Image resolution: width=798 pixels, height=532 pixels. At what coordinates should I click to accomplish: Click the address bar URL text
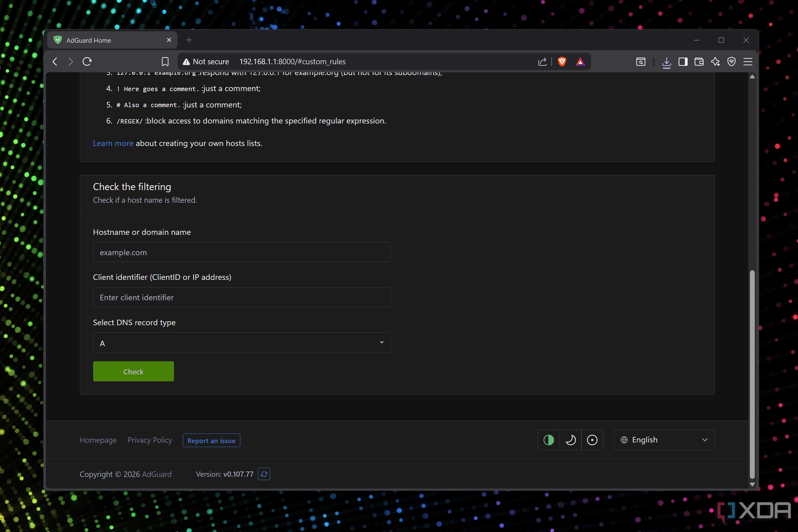292,61
